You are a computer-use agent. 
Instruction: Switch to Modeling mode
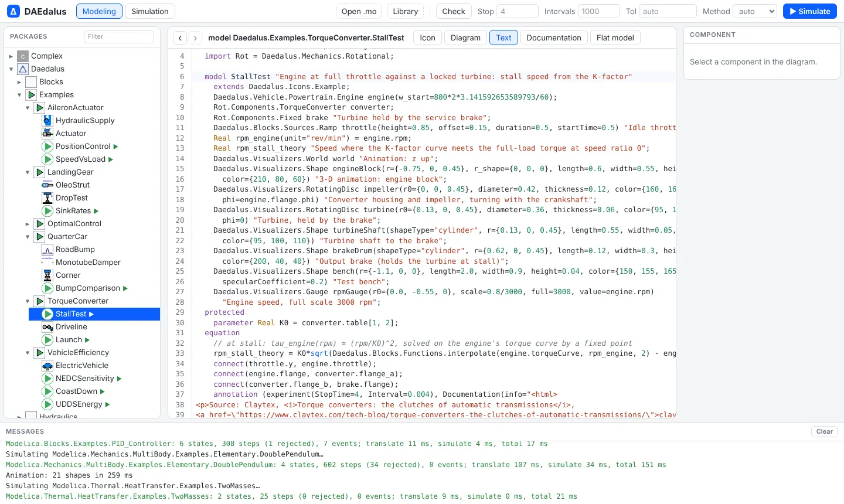pos(99,11)
